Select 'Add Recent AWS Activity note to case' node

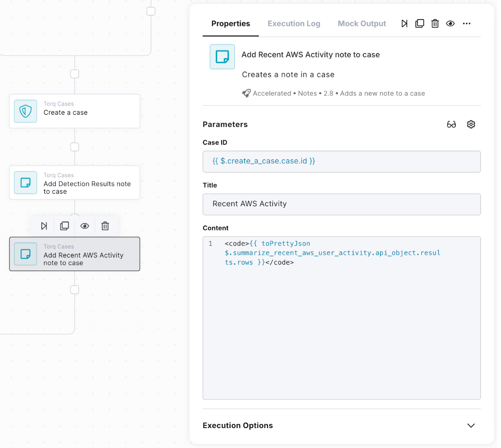[75, 254]
